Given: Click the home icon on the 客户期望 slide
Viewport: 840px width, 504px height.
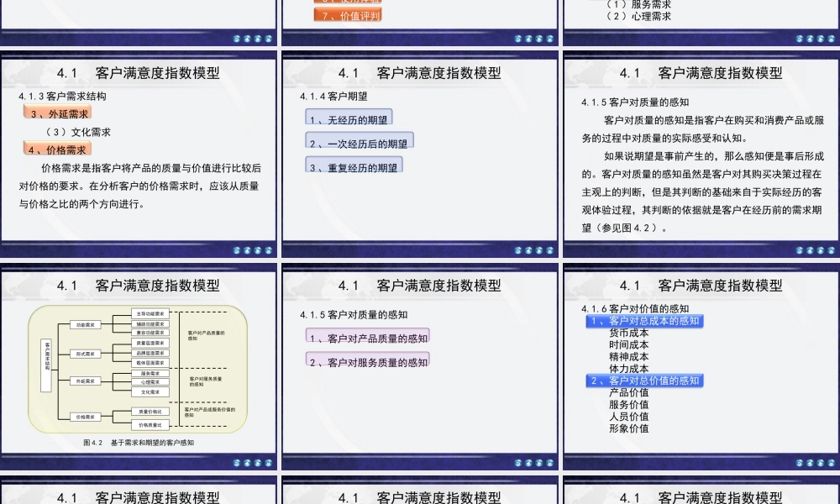Looking at the screenshot, I should (x=517, y=249).
